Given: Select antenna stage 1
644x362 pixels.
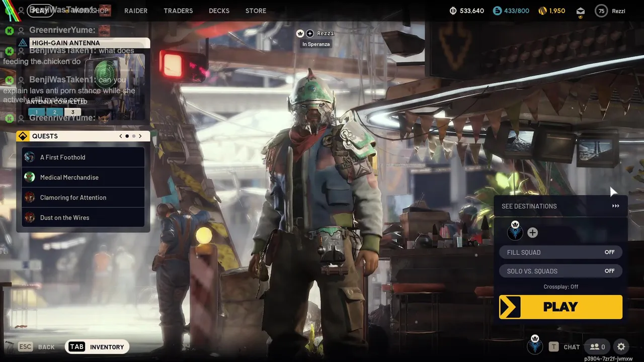Looking at the screenshot, I should [x=36, y=112].
